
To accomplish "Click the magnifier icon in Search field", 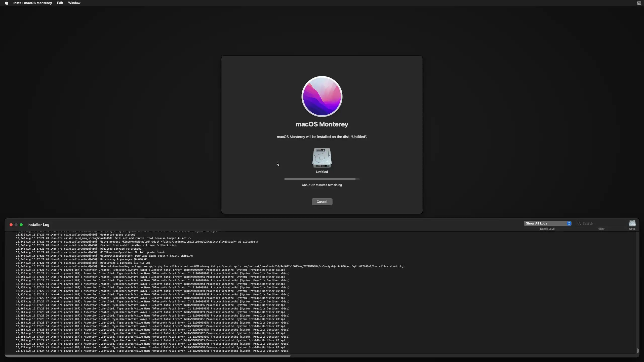I will 579,223.
